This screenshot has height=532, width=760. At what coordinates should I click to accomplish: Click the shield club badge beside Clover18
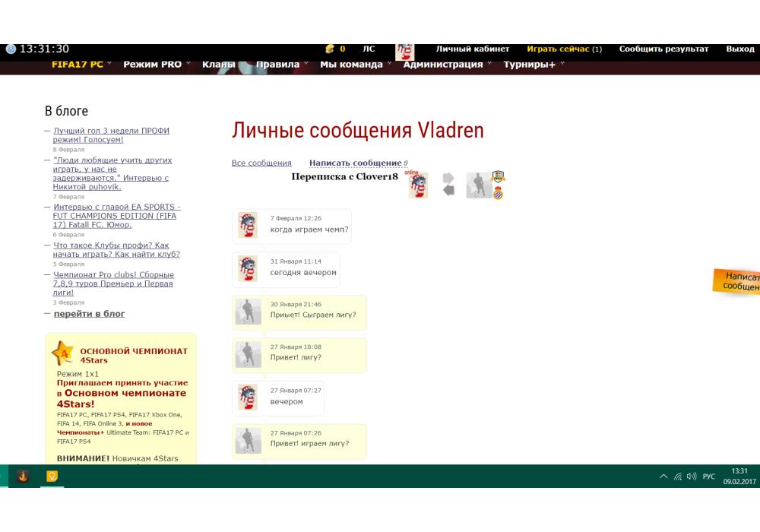point(499,176)
